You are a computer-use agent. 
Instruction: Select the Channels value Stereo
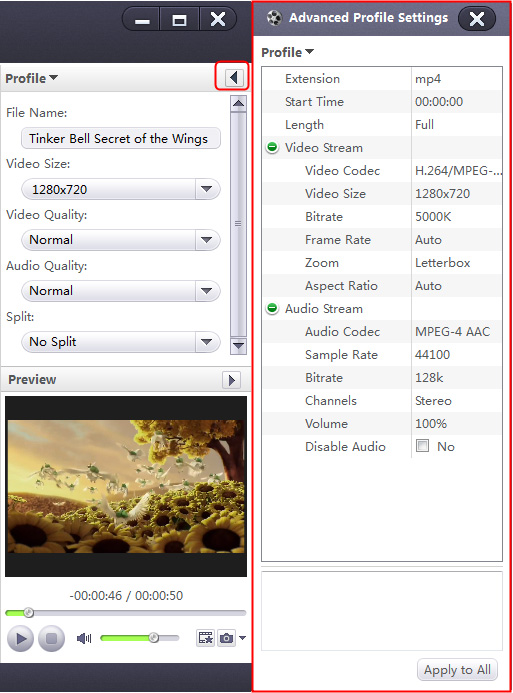[x=433, y=400]
